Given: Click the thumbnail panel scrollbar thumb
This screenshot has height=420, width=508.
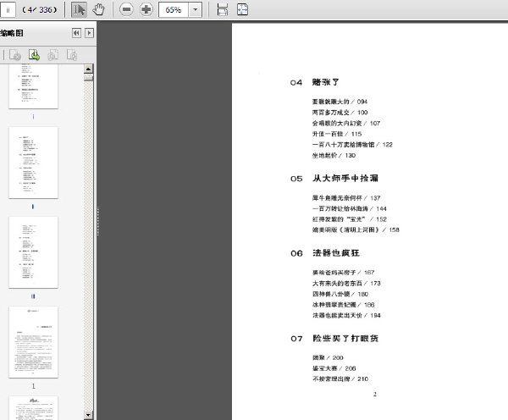Looking at the screenshot, I should (x=88, y=78).
